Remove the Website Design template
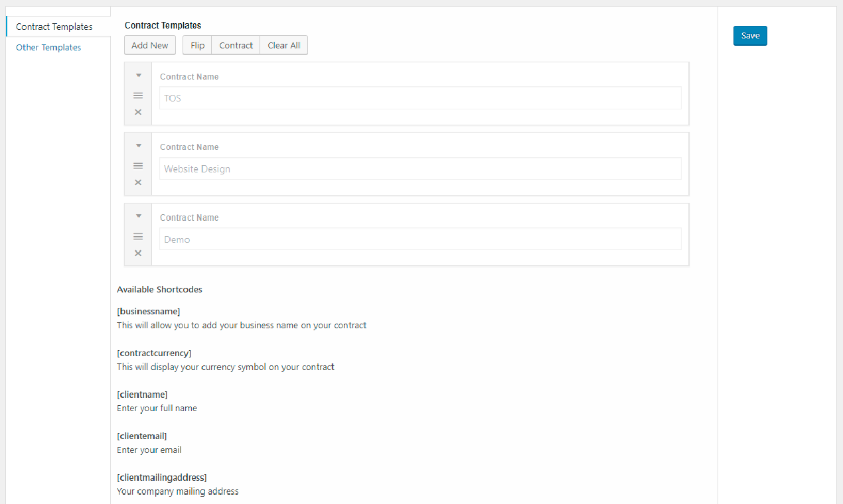Viewport: 843px width, 504px height. pos(137,182)
